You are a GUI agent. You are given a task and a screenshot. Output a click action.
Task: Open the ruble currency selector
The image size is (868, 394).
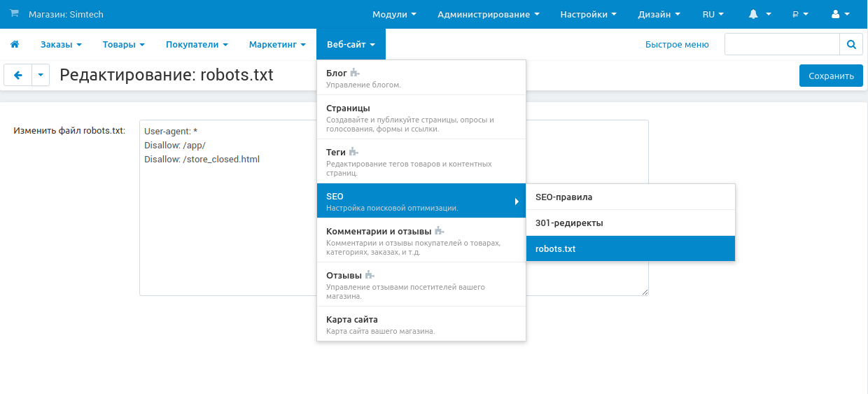(800, 14)
